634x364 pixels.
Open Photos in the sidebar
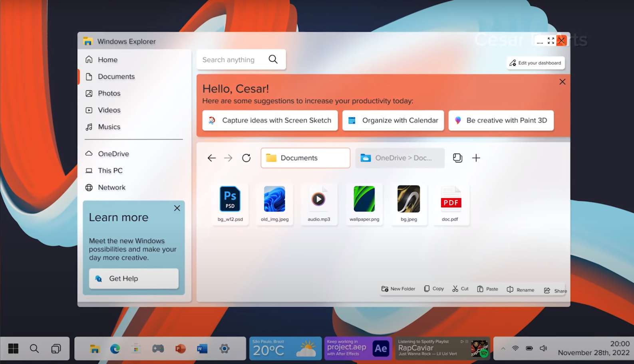click(109, 93)
